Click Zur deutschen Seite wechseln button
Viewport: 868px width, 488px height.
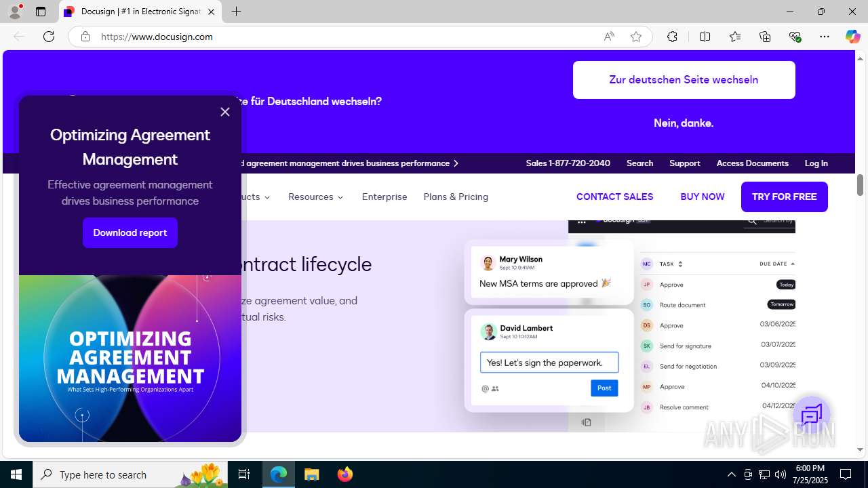(684, 80)
